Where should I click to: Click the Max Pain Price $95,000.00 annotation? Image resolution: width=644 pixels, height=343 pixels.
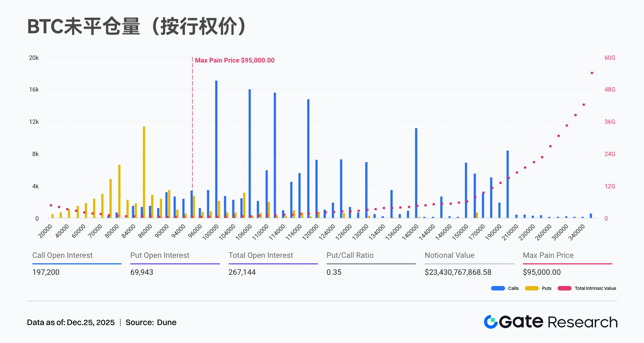coord(235,60)
